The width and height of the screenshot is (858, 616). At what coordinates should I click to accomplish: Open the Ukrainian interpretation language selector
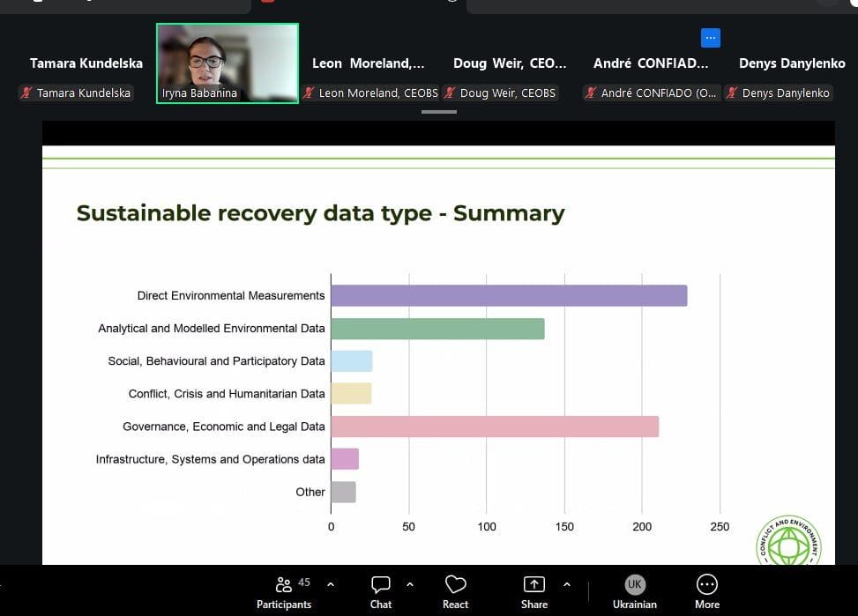tap(634, 591)
